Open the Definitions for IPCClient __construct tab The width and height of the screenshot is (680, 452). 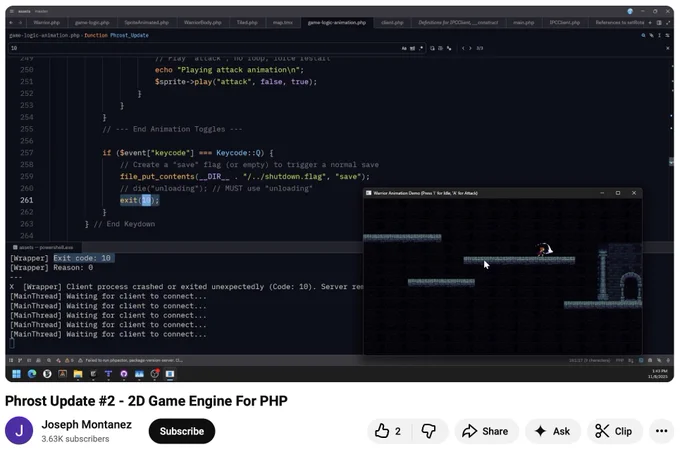click(458, 23)
